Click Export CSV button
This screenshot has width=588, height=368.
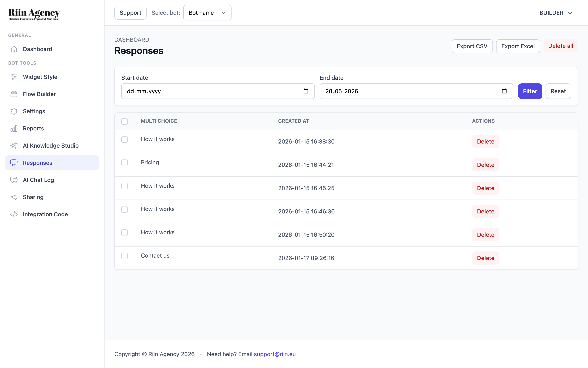coord(472,46)
